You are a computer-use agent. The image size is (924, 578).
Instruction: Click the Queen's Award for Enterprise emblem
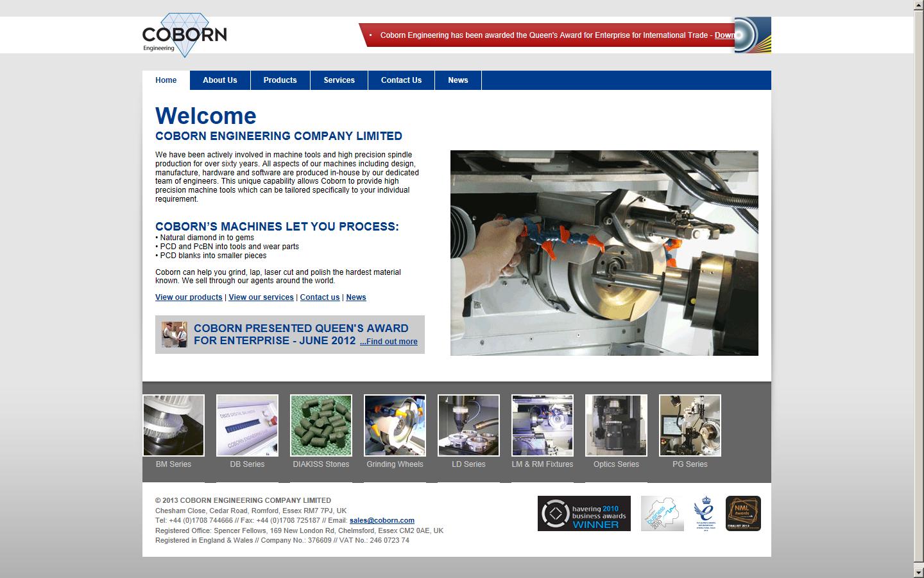[x=704, y=513]
